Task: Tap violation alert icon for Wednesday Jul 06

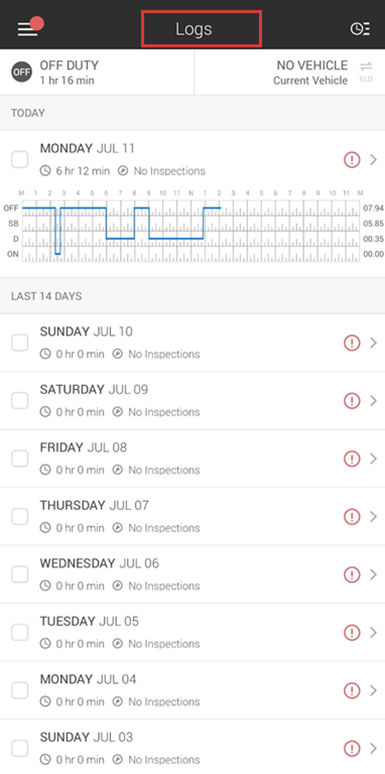Action: [x=351, y=575]
